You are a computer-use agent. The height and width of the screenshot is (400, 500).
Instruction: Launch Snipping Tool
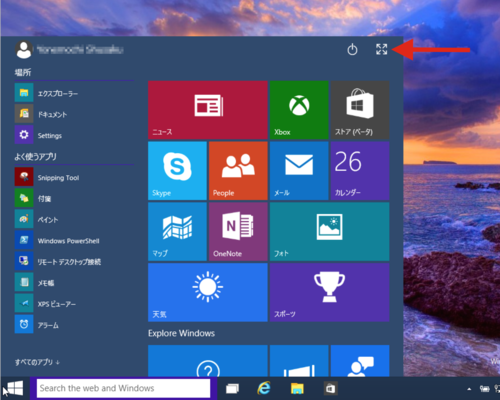click(74, 177)
